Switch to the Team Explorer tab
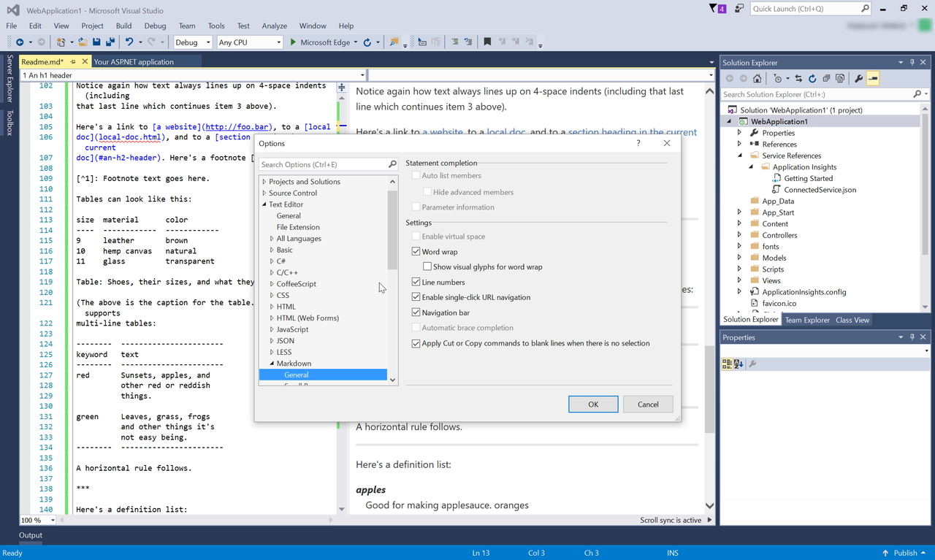Screen dimensions: 935x560 (807, 320)
